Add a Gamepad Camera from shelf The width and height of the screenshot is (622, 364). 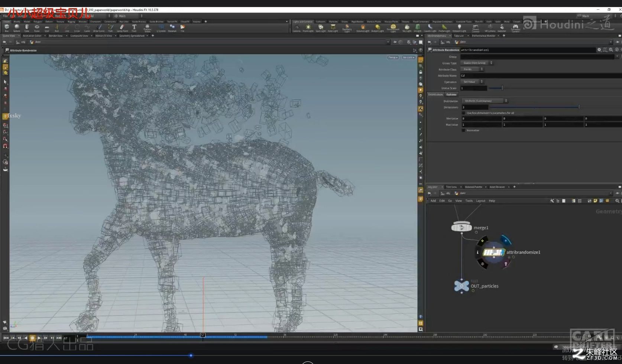click(x=515, y=28)
